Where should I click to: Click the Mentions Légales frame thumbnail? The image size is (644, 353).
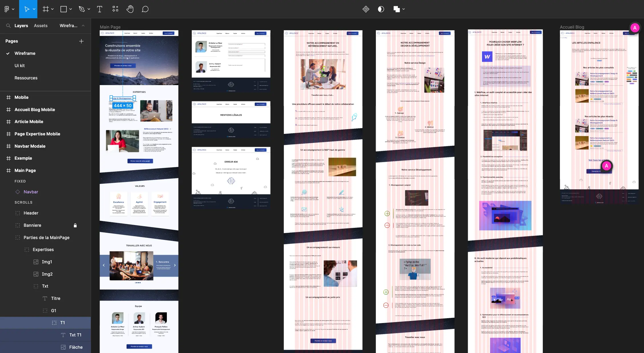(x=231, y=120)
